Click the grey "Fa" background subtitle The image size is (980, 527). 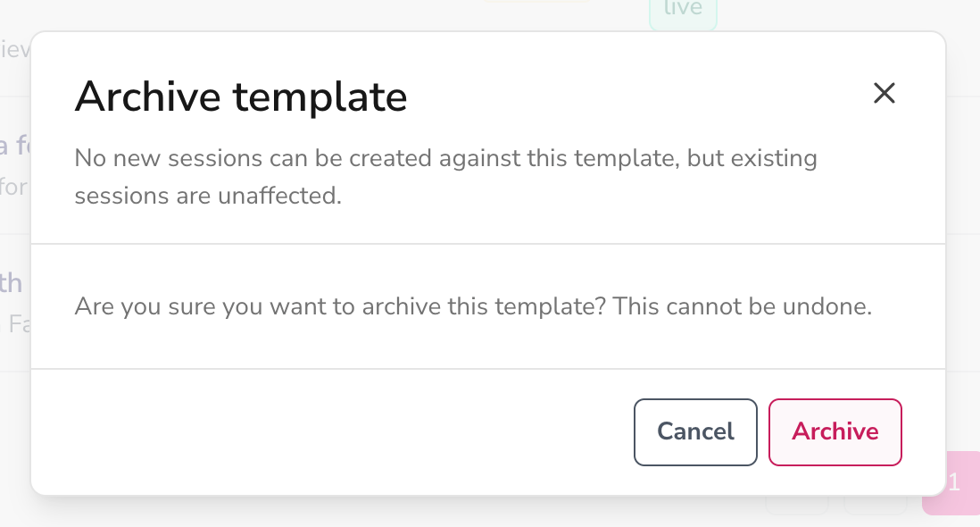(x=18, y=324)
